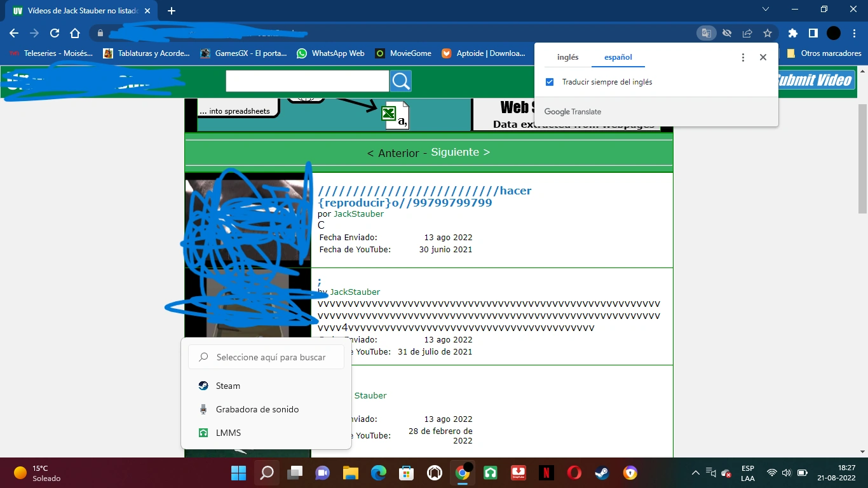Open the Google Translate icon in address bar
The height and width of the screenshot is (488, 868).
point(706,33)
